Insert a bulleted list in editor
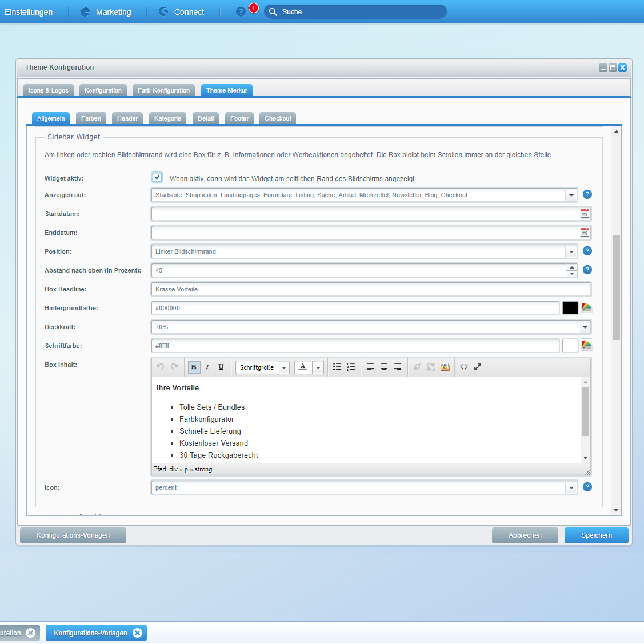This screenshot has width=644, height=644. [x=337, y=367]
